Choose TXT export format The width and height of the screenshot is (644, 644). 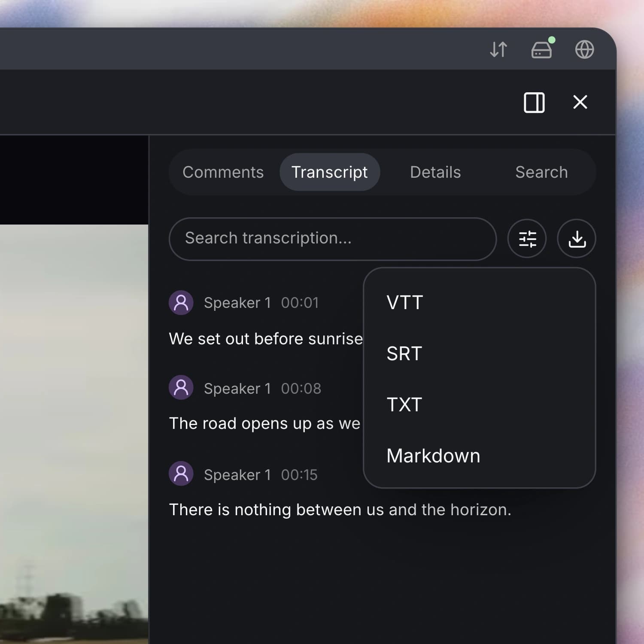(479, 404)
